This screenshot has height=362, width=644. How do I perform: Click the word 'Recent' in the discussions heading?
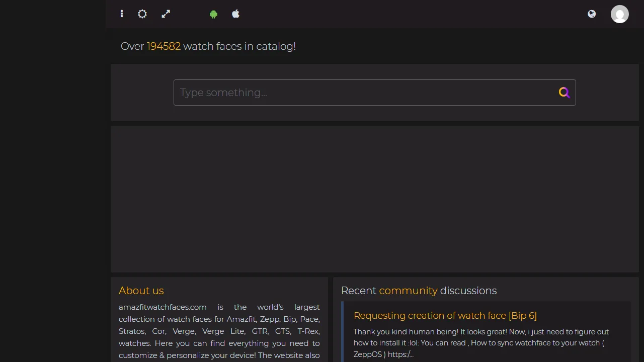358,291
